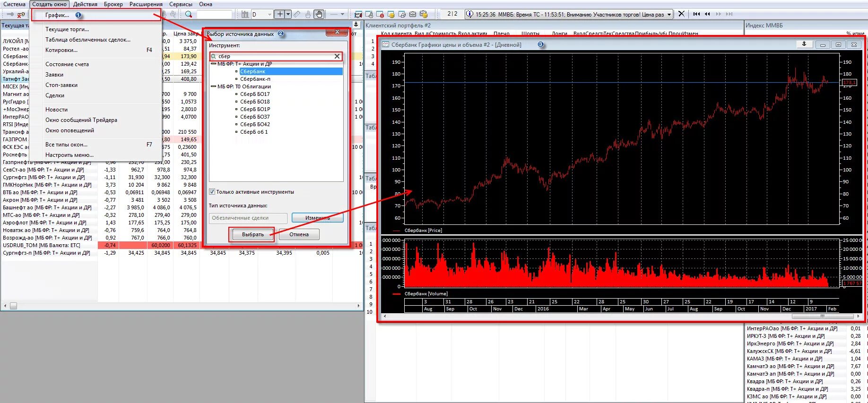Image resolution: width=868 pixels, height=403 pixels.
Task: Select the crosshair cursor tool
Action: pyautogui.click(x=280, y=14)
